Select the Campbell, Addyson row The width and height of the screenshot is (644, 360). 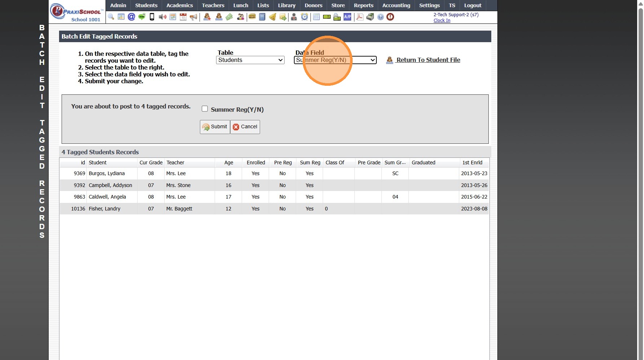pyautogui.click(x=274, y=185)
